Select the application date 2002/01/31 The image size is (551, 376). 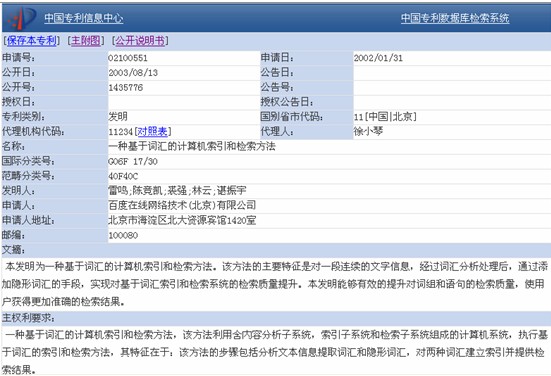[378, 58]
